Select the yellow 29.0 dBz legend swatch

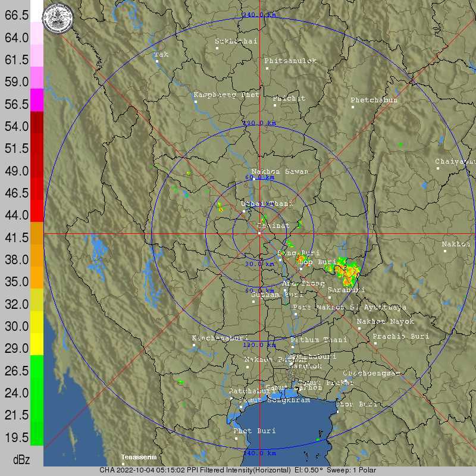point(37,344)
